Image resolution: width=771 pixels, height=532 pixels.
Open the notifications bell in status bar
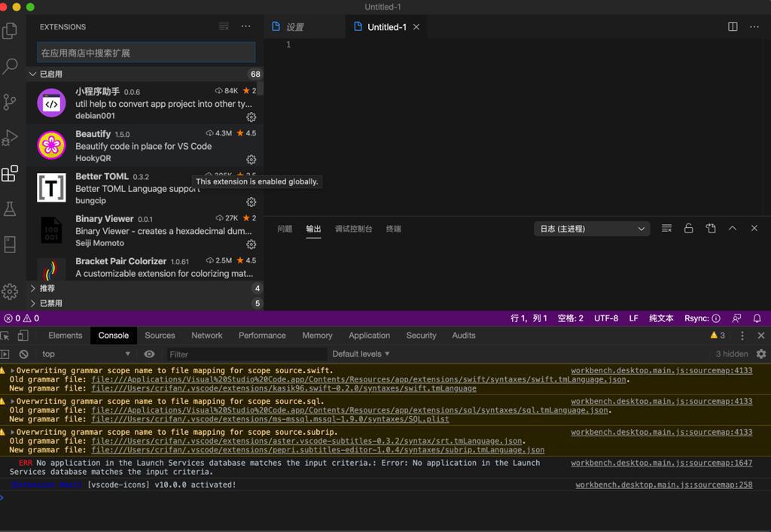tap(757, 318)
